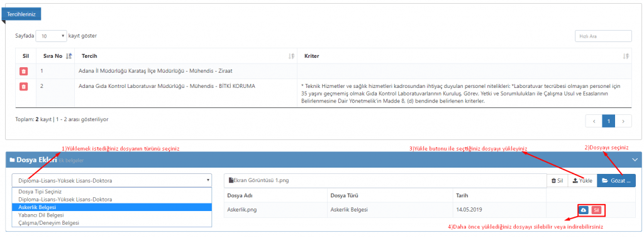Choose the Dosya Tipi Seçiniz option

[x=112, y=192]
